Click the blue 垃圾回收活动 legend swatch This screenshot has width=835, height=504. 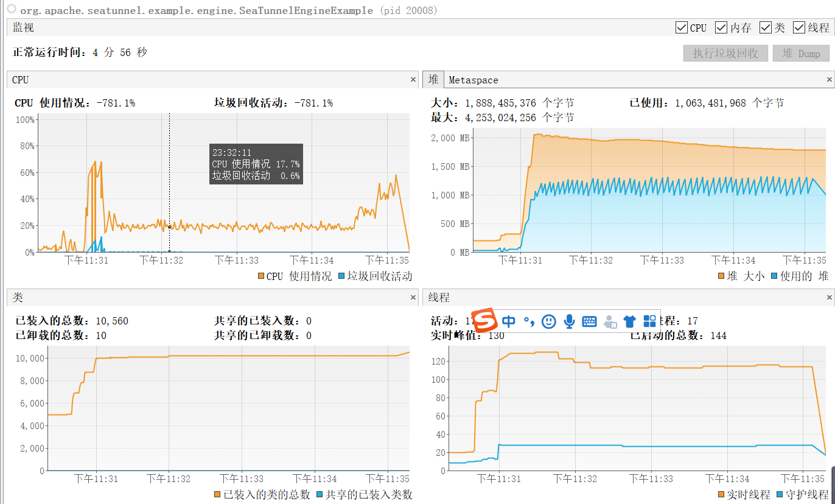342,276
